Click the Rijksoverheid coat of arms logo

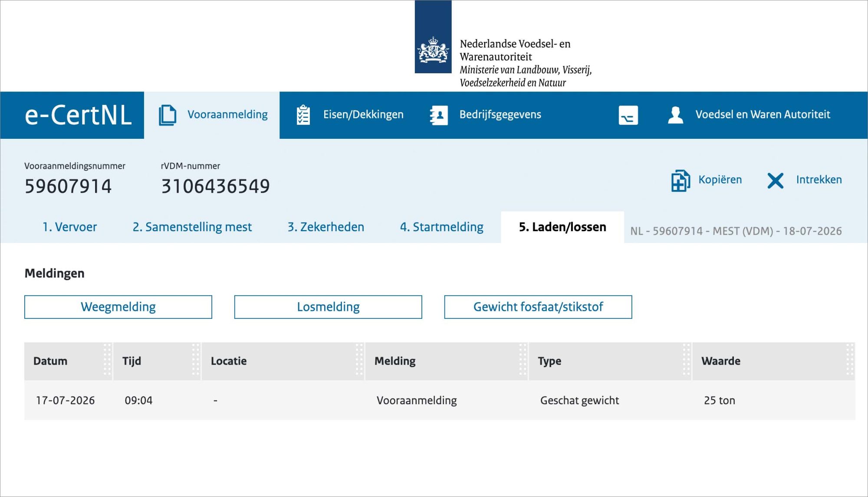433,37
